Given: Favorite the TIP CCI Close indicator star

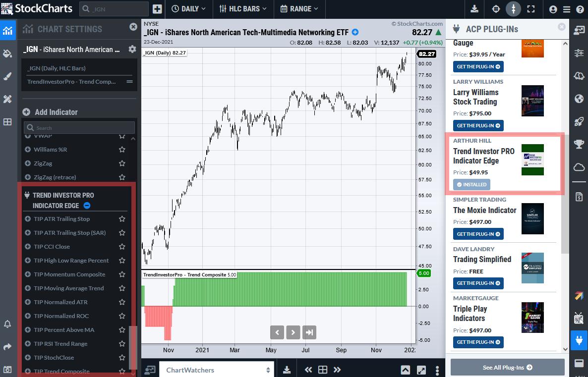Looking at the screenshot, I should point(122,247).
